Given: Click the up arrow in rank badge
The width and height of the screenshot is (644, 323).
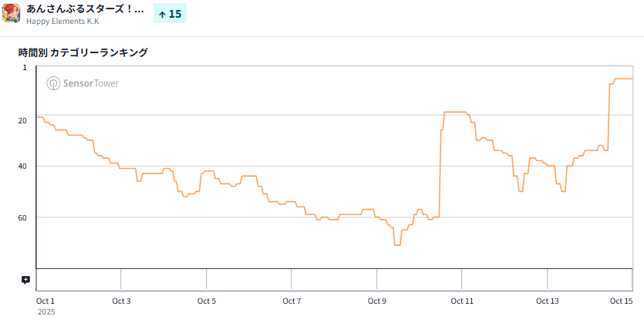Looking at the screenshot, I should [x=162, y=14].
